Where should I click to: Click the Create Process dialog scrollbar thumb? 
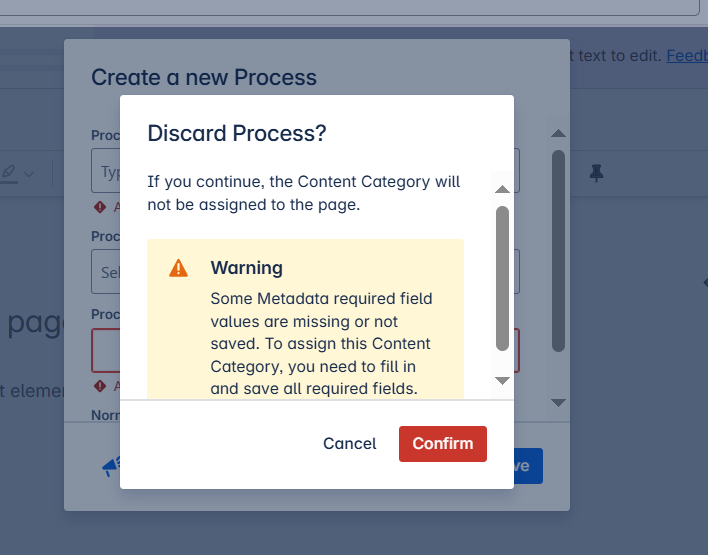[559, 250]
